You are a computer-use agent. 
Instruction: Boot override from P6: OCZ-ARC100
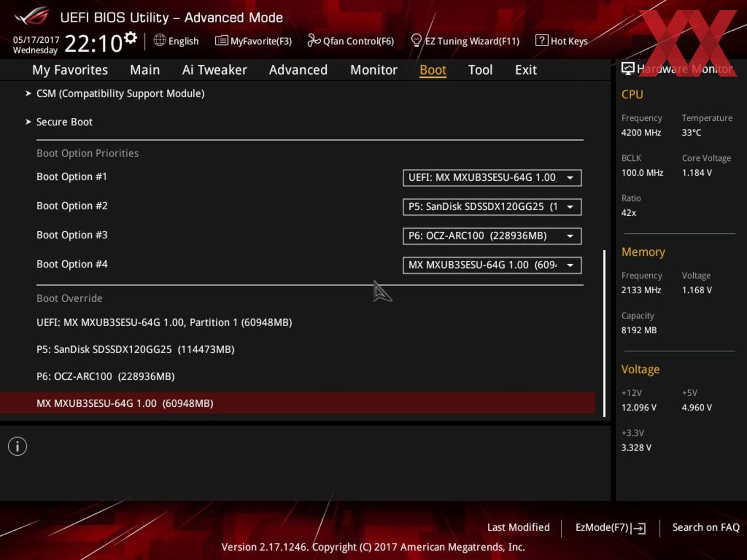click(x=105, y=376)
